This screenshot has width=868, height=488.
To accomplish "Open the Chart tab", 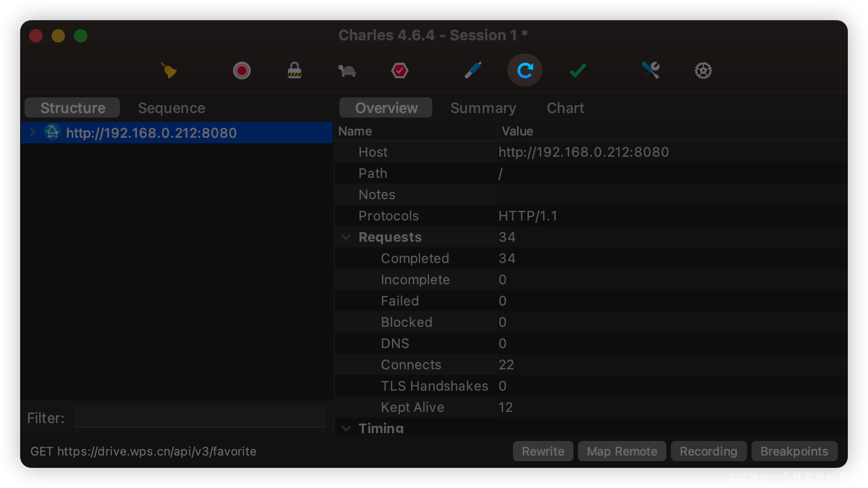I will 565,108.
